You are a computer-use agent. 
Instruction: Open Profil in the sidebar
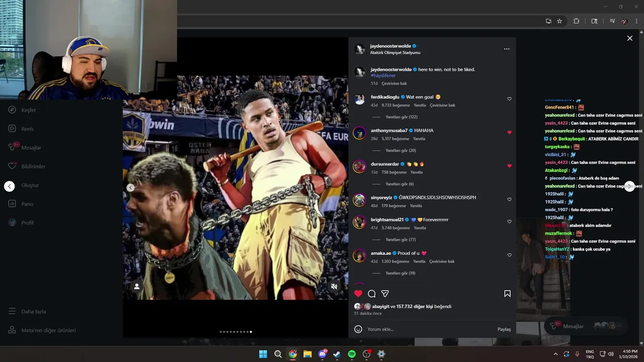click(x=21, y=223)
